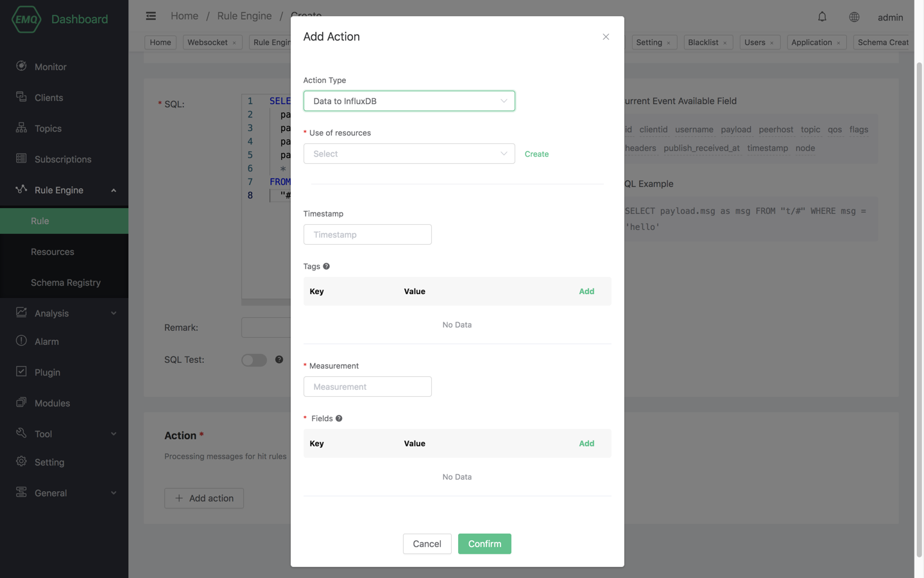The width and height of the screenshot is (924, 578).
Task: Close the Add Action dialog
Action: pos(606,37)
